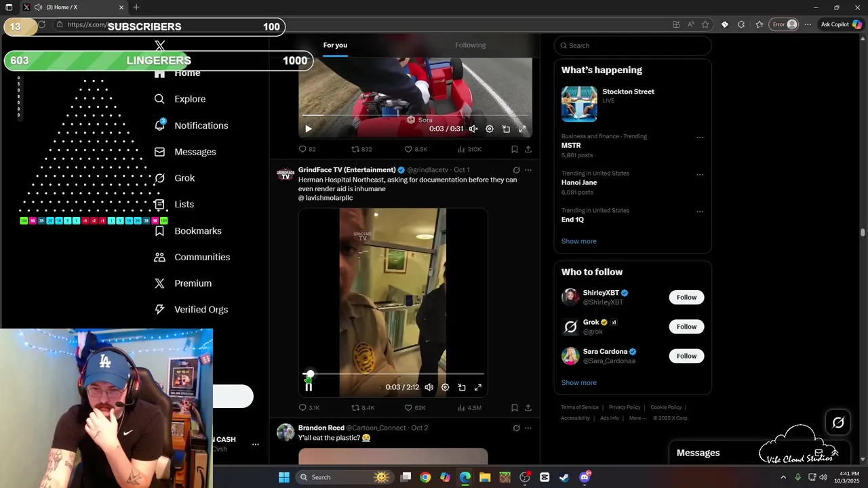Open Discord from the taskbar
This screenshot has height=488, width=868.
585,477
